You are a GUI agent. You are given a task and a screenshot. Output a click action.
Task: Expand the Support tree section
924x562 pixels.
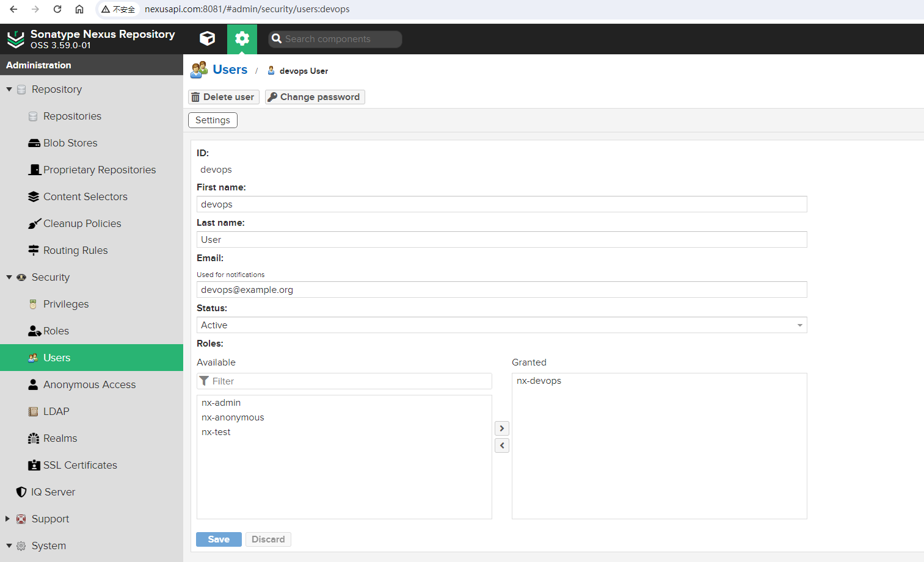8,519
